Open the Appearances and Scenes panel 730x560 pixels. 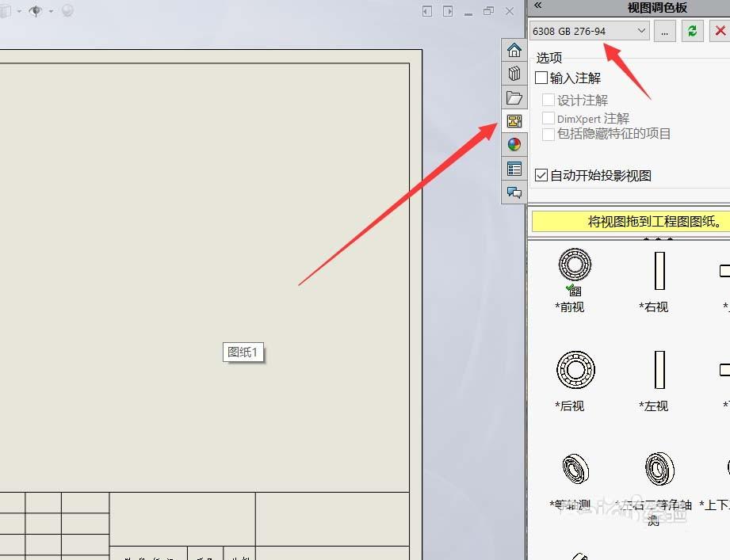tap(514, 145)
